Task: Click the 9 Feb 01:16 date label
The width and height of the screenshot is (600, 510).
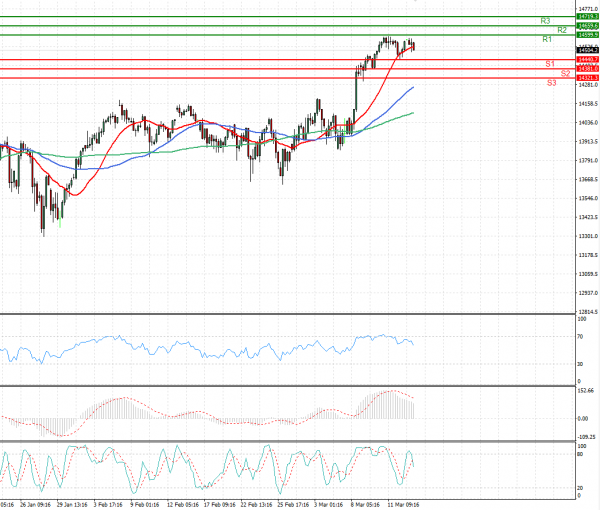Action: pyautogui.click(x=145, y=505)
